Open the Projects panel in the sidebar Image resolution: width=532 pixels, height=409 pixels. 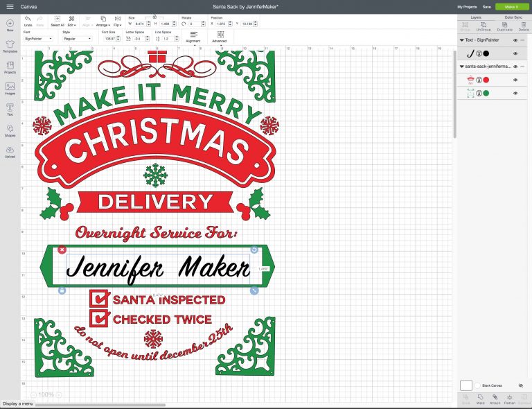tap(10, 67)
